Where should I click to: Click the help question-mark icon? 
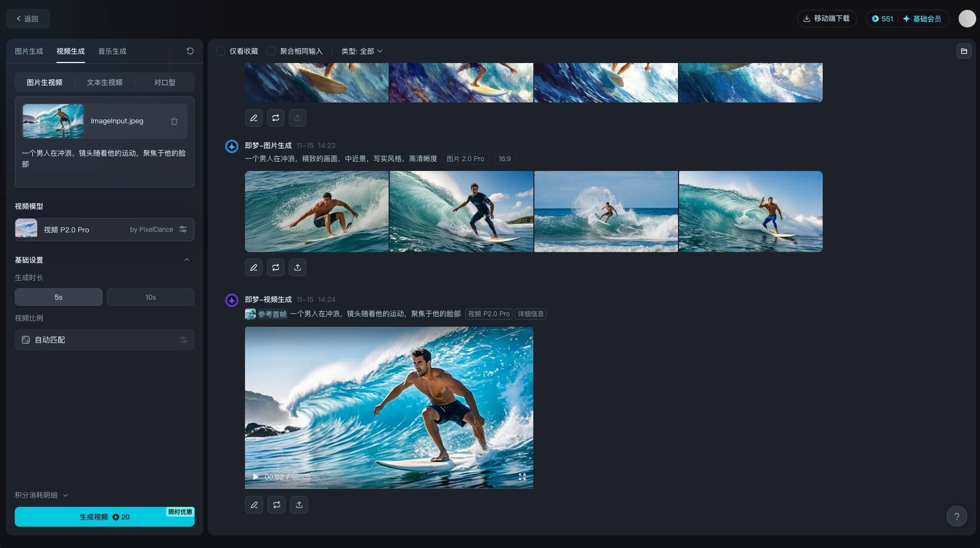(x=957, y=516)
